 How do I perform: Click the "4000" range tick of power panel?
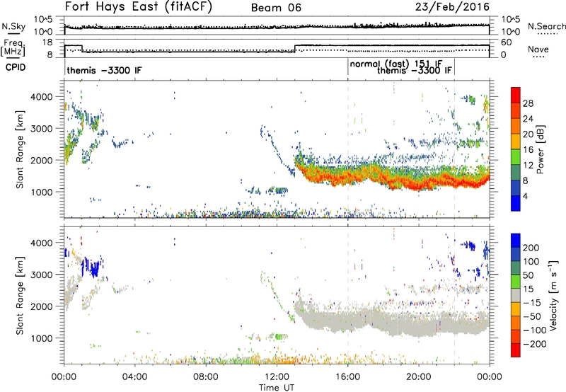click(42, 97)
